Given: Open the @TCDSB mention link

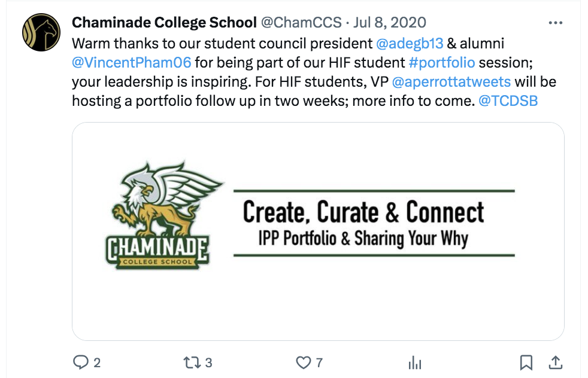Looking at the screenshot, I should tap(508, 101).
